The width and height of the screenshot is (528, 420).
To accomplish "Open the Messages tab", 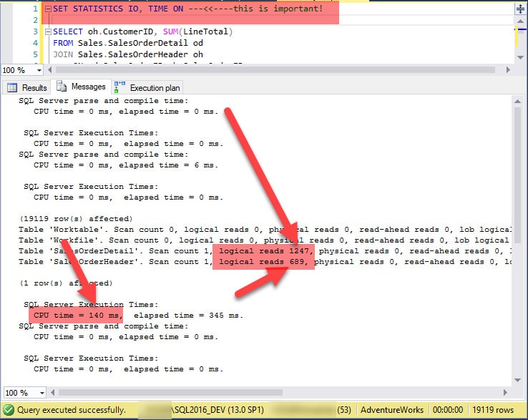I will click(81, 87).
